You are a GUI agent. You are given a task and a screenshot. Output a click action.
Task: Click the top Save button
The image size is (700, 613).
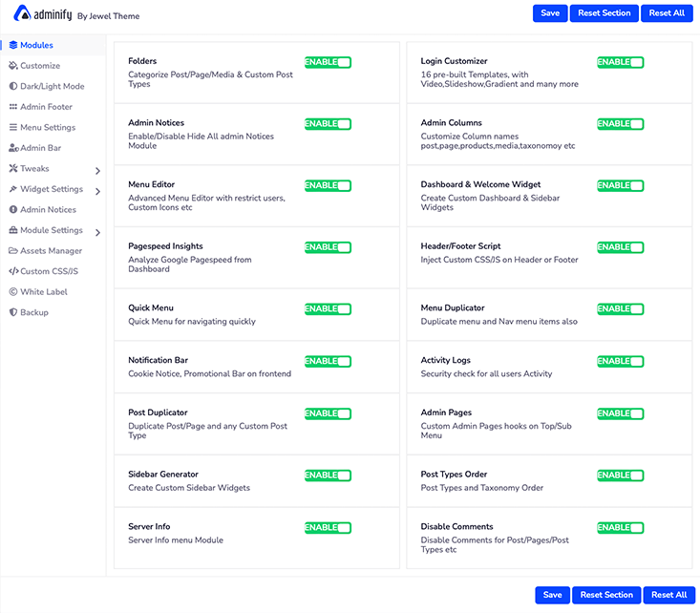point(550,13)
